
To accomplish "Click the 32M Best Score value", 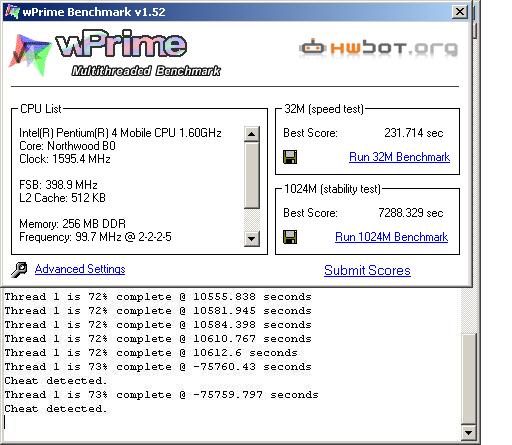I will click(413, 133).
